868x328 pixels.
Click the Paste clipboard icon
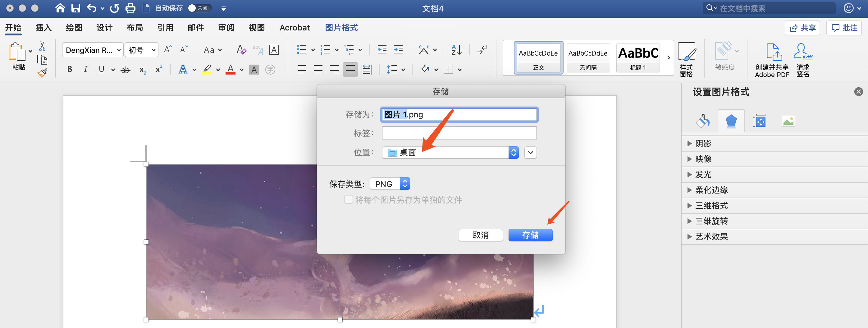coord(16,52)
